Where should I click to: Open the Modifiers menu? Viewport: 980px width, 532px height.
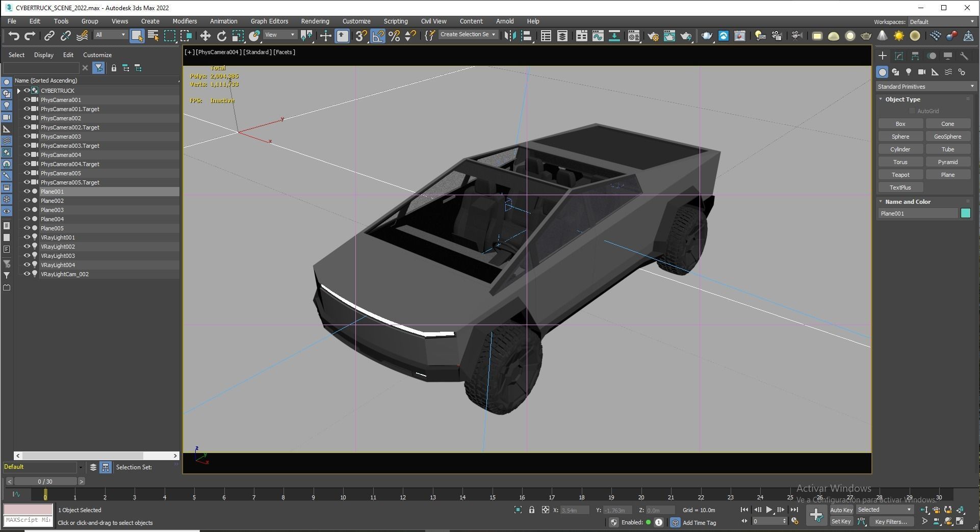coord(185,21)
